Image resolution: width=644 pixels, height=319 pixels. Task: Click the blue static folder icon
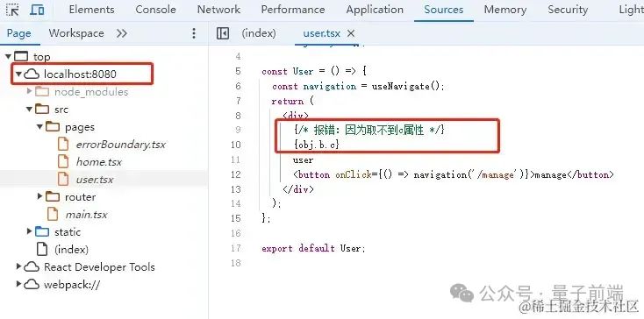coord(42,231)
